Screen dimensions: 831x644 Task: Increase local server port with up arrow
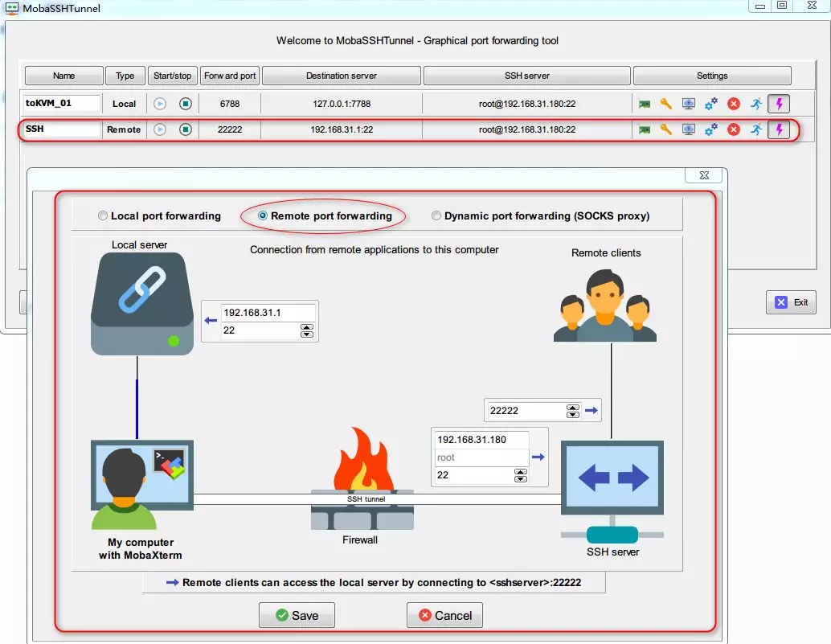coord(307,327)
